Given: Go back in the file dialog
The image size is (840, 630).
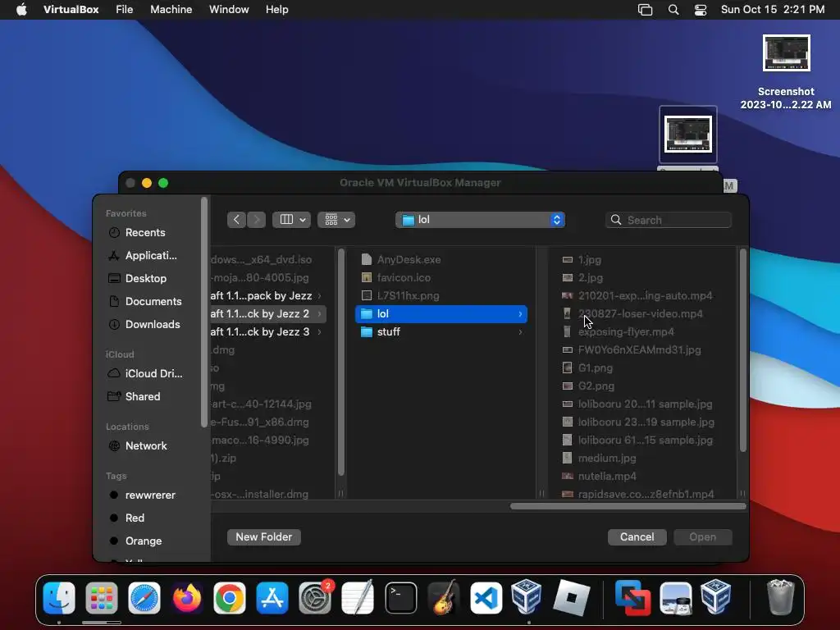Looking at the screenshot, I should pyautogui.click(x=236, y=220).
